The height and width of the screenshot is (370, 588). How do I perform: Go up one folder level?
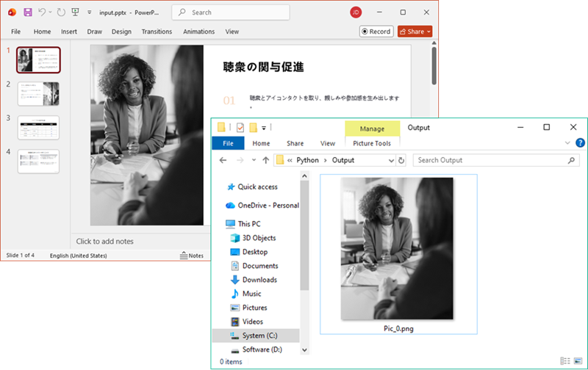click(266, 160)
